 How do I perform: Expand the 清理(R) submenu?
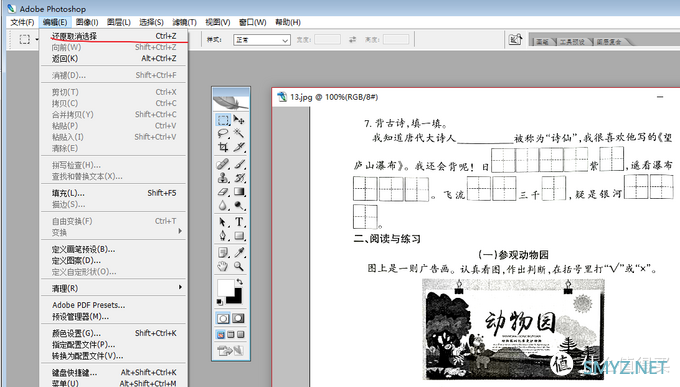pyautogui.click(x=114, y=288)
